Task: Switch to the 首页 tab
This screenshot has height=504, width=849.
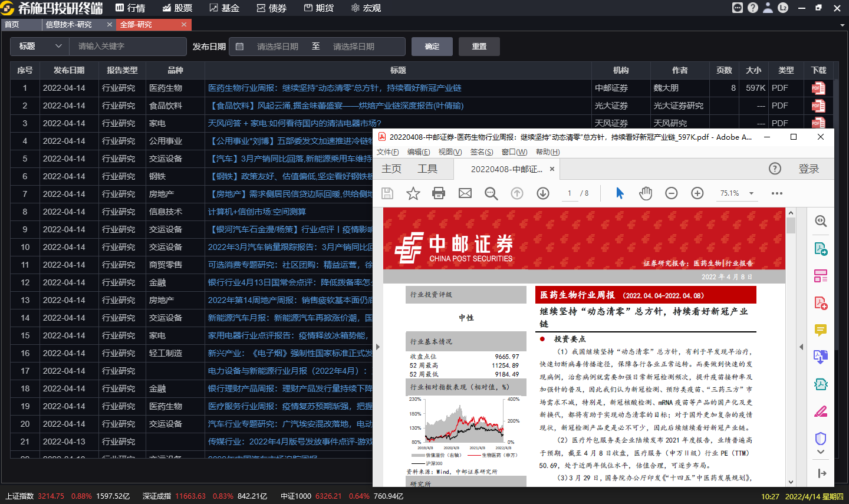Action: [x=21, y=24]
